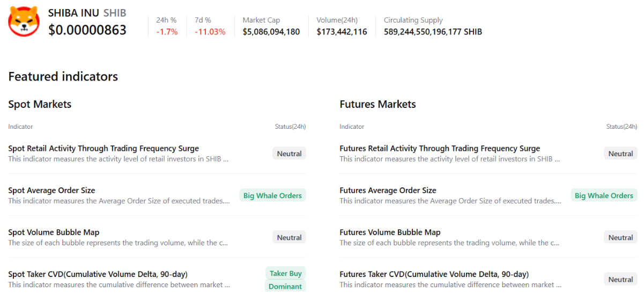Click the SHIB price $0.00000863
The image size is (644, 299).
click(x=87, y=30)
